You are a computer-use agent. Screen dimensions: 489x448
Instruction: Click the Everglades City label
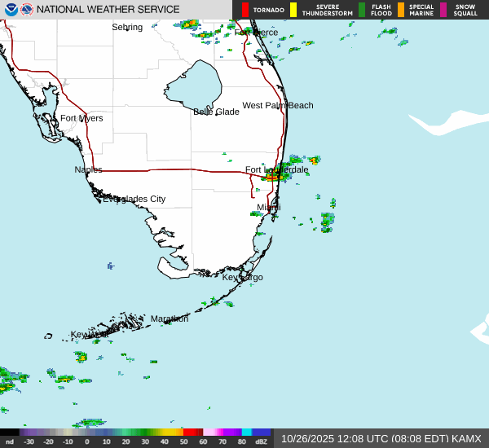pos(134,199)
